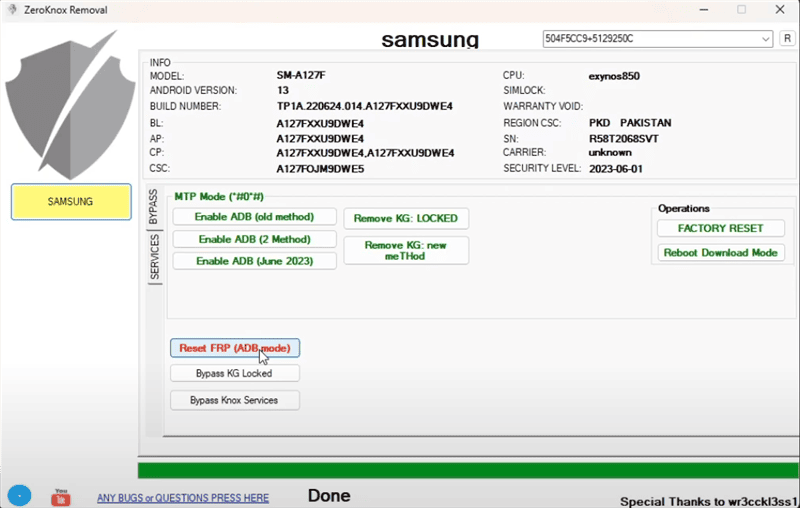This screenshot has width=800, height=508.
Task: Switch to the BYPASS vertical tab
Action: point(154,209)
